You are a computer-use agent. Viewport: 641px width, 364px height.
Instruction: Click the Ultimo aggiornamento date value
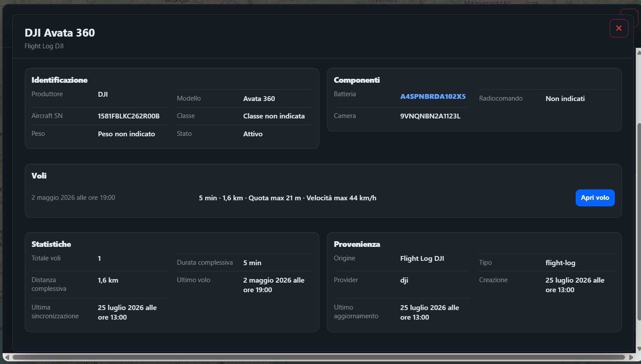click(430, 313)
